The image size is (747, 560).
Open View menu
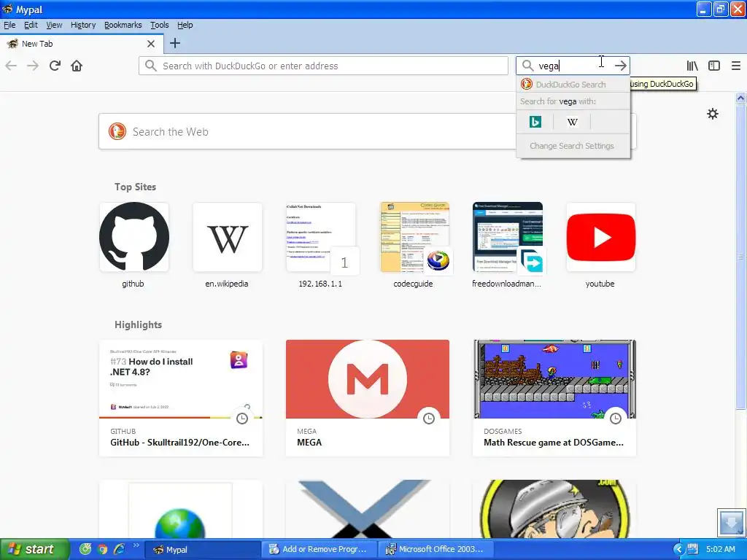coord(54,25)
